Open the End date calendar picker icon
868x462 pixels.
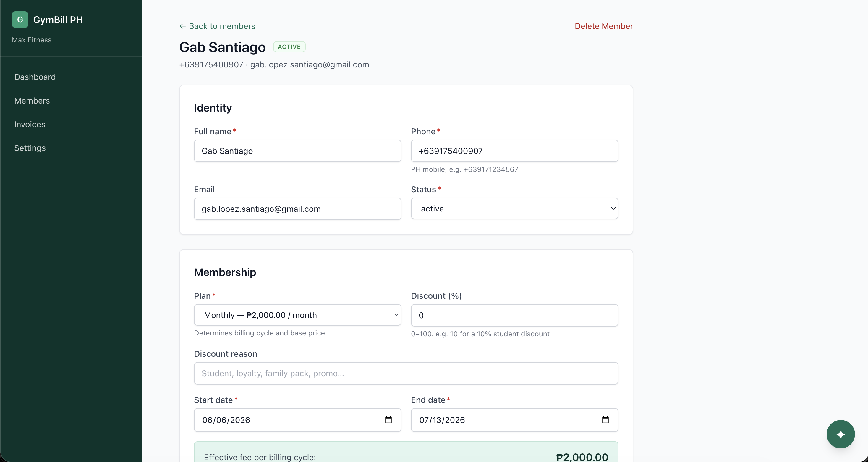[605, 420]
